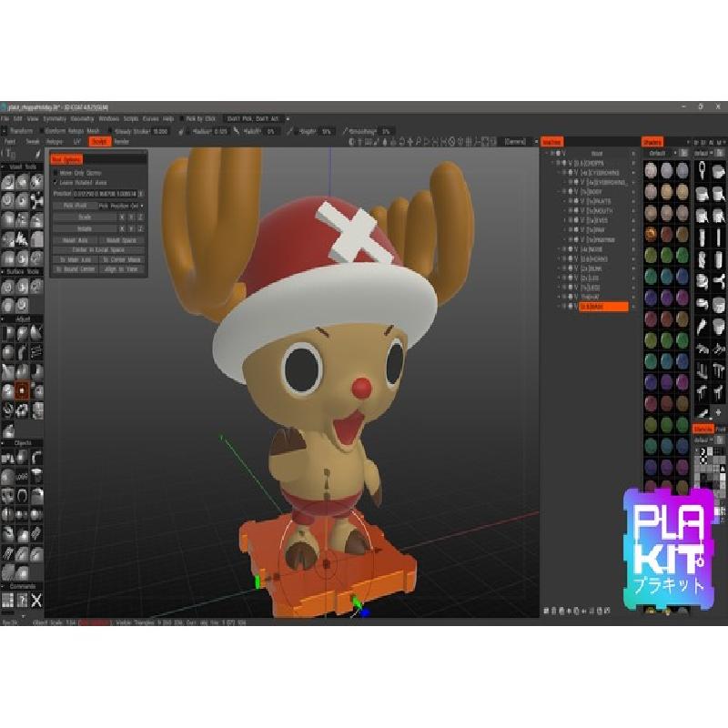This screenshot has height=728, width=728.
Task: Uncheck Leave Rotated Axes option
Action: (x=56, y=183)
